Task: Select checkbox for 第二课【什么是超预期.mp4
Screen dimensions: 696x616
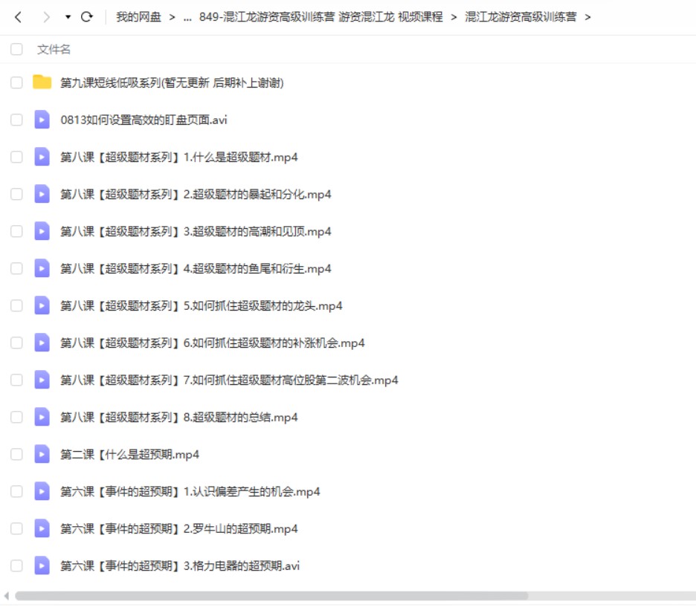Action: coord(16,455)
